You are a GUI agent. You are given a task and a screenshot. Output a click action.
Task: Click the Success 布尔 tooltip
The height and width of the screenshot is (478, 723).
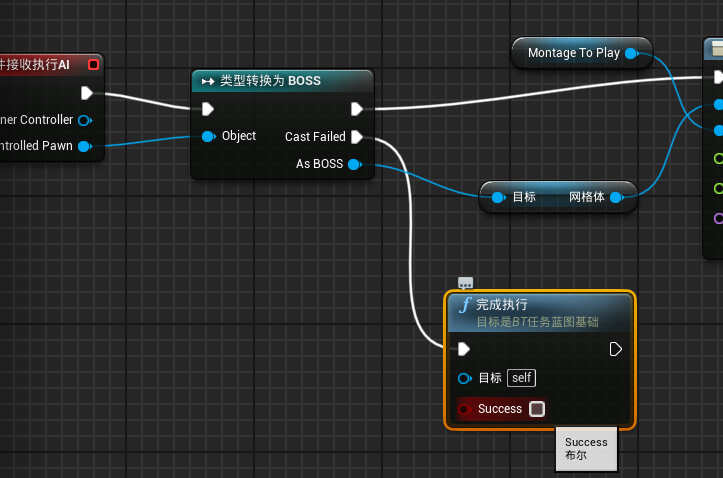point(586,449)
